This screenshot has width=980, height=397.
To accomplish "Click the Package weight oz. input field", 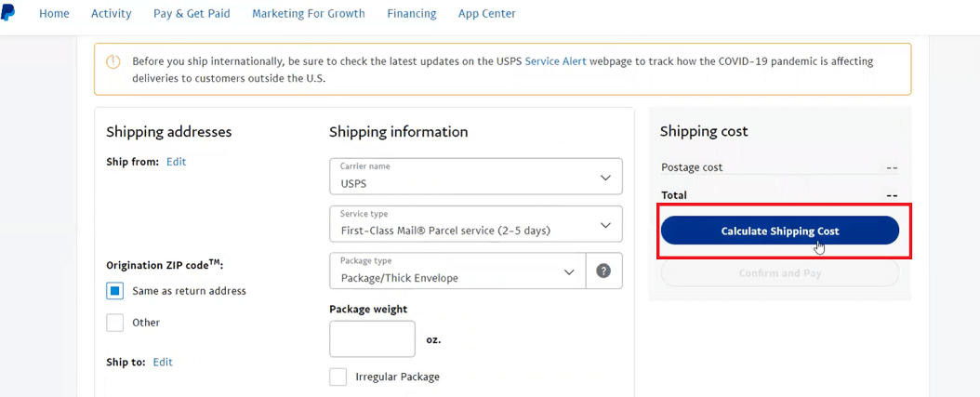I will (x=373, y=338).
